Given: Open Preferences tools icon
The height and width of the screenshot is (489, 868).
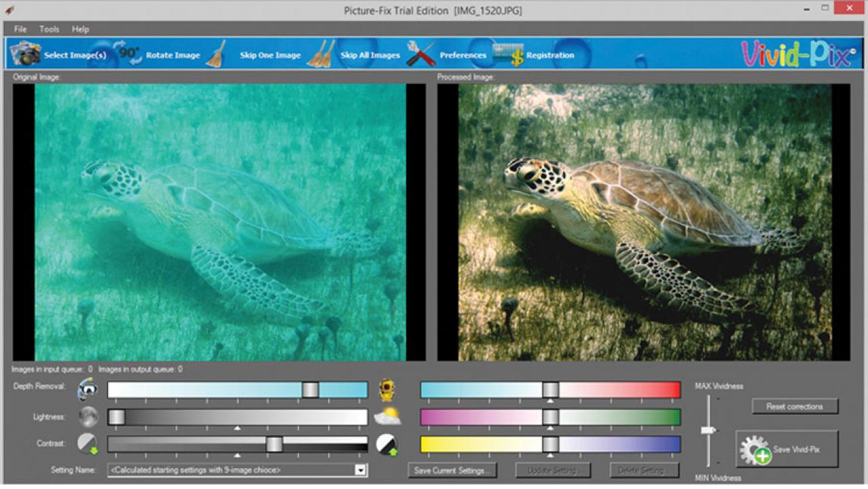Looking at the screenshot, I should tap(421, 54).
